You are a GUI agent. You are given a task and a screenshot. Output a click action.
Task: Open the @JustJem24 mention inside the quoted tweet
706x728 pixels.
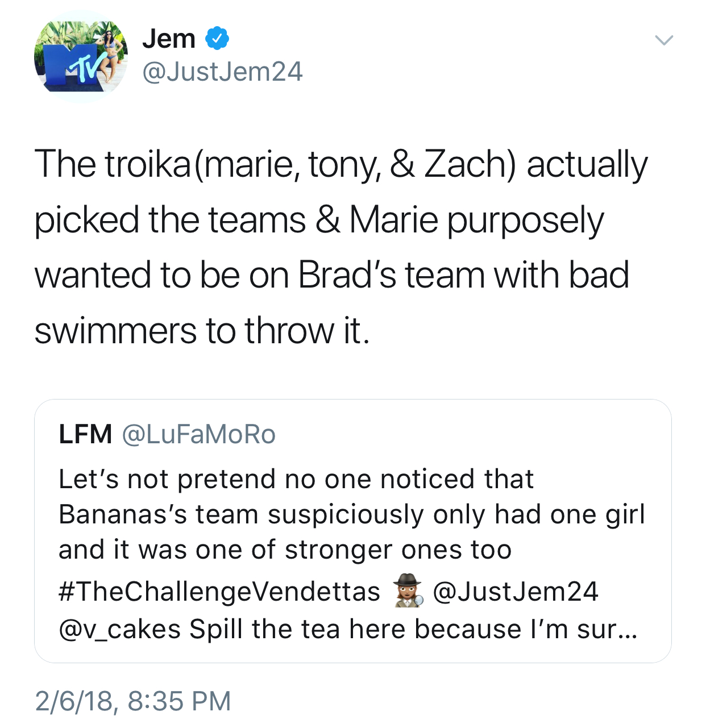pos(516,592)
